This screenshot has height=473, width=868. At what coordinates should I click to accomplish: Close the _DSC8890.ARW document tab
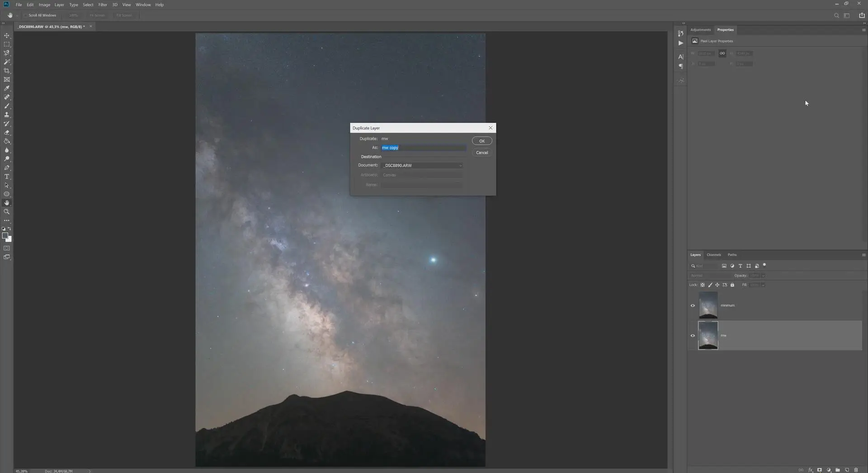(x=90, y=26)
